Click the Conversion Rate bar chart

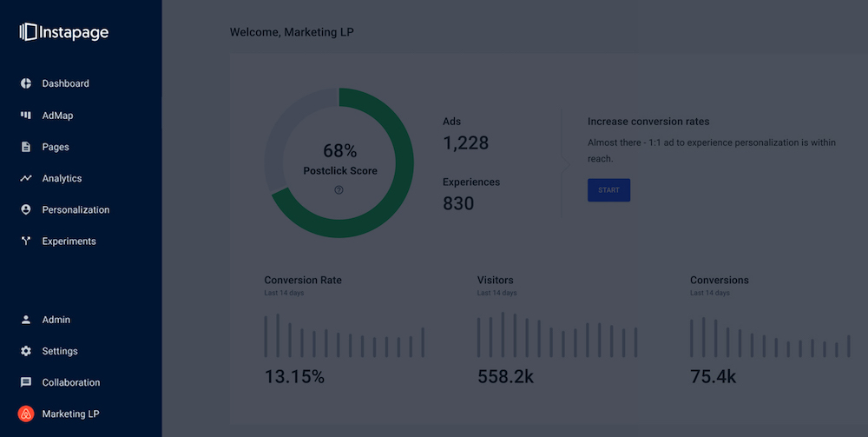pos(345,335)
